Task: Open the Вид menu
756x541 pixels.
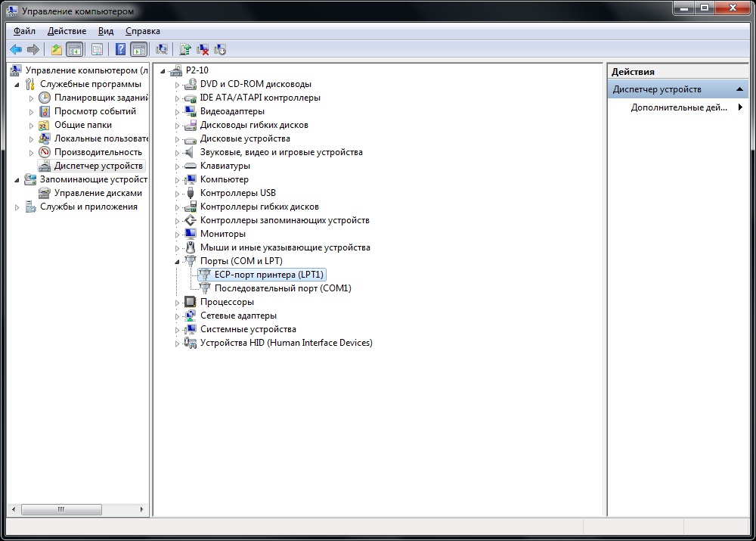Action: (x=106, y=31)
